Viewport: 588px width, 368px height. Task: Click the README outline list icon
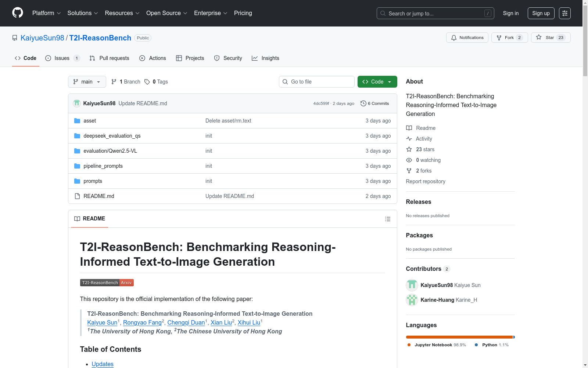(388, 219)
